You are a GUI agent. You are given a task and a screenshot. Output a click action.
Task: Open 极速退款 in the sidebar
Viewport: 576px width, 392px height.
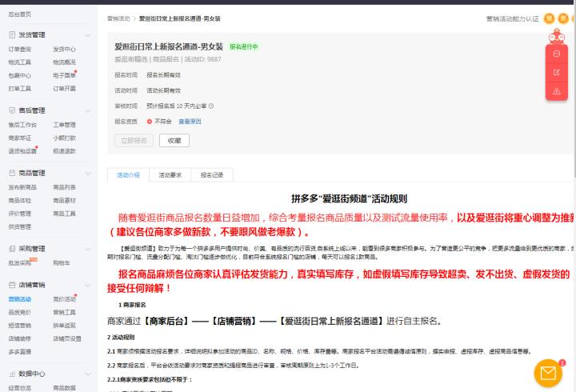tap(64, 151)
